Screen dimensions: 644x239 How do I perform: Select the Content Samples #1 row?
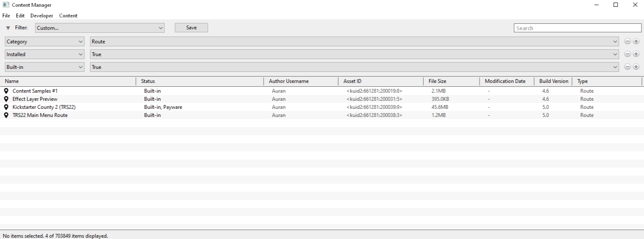point(322,91)
